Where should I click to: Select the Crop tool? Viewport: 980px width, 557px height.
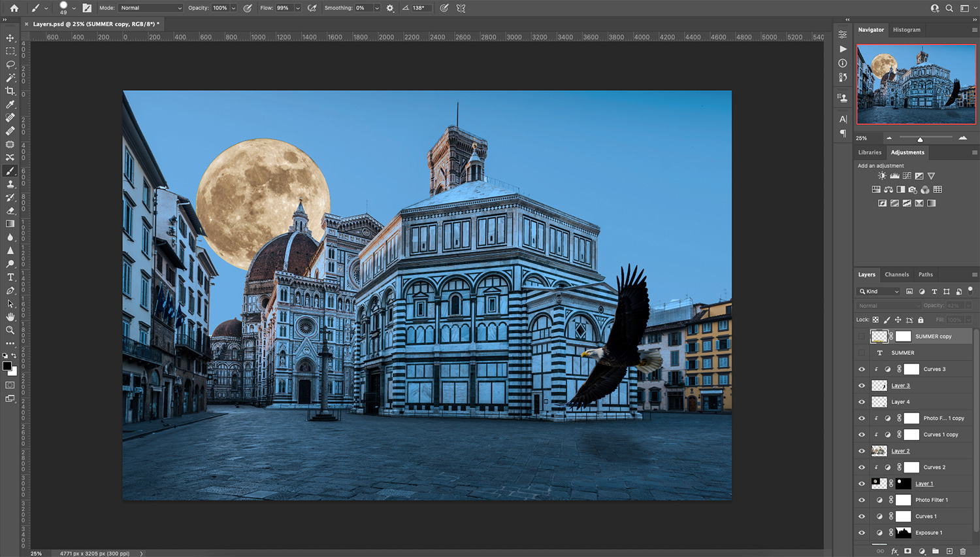pyautogui.click(x=10, y=91)
